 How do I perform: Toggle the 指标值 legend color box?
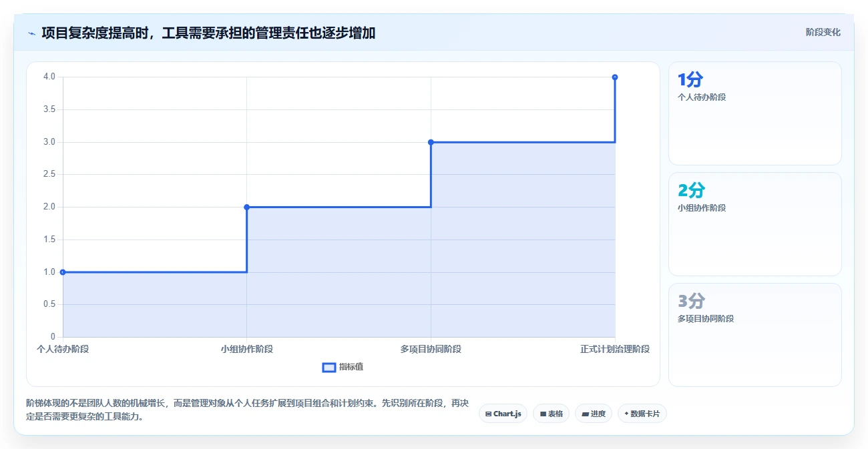pyautogui.click(x=329, y=367)
